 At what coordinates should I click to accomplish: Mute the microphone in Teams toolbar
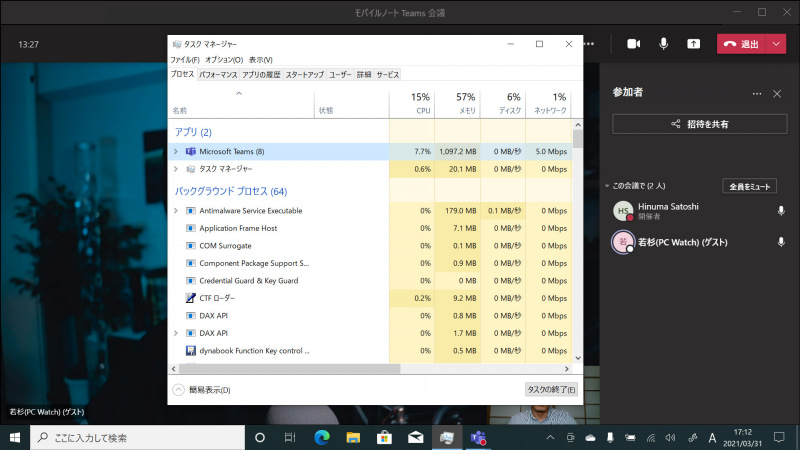663,44
